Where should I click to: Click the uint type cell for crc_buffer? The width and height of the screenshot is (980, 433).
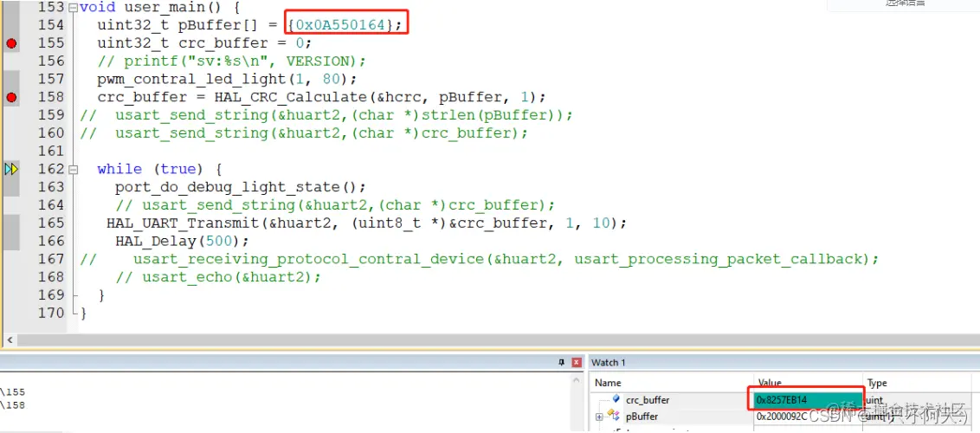(x=875, y=400)
